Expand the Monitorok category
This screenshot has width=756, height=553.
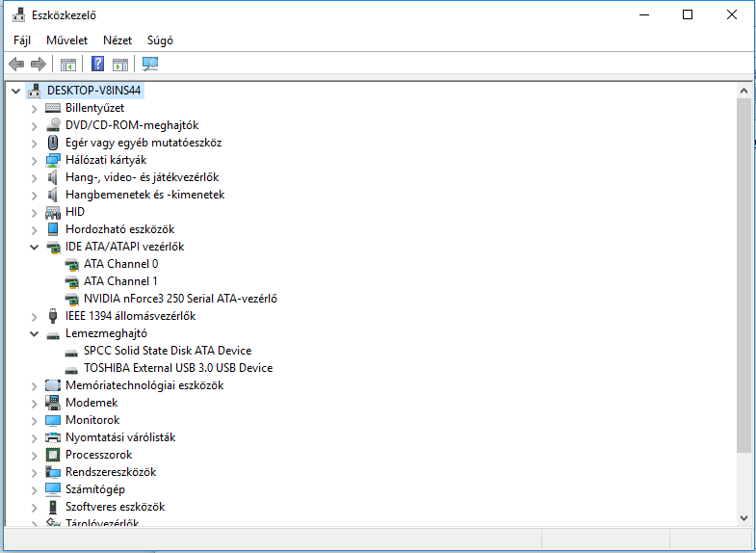pos(35,421)
